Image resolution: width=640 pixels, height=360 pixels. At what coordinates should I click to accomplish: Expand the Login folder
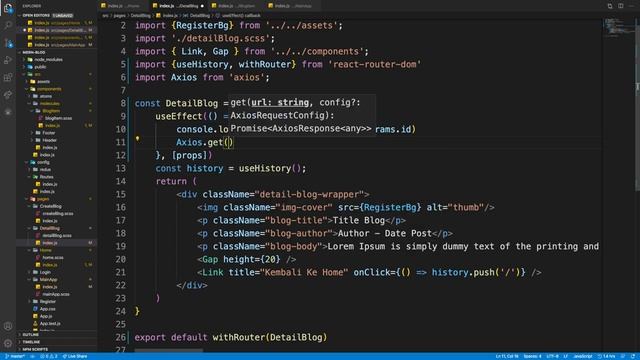[x=45, y=272]
